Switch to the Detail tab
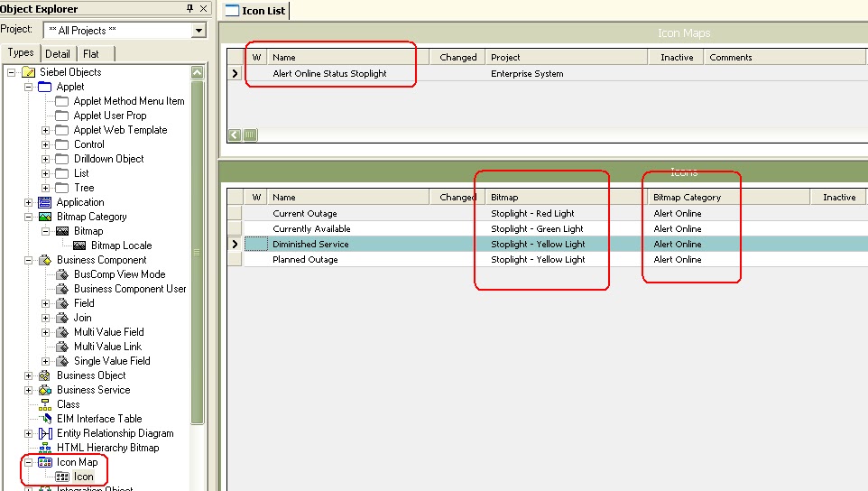Viewport: 868px width, 491px height. (58, 53)
